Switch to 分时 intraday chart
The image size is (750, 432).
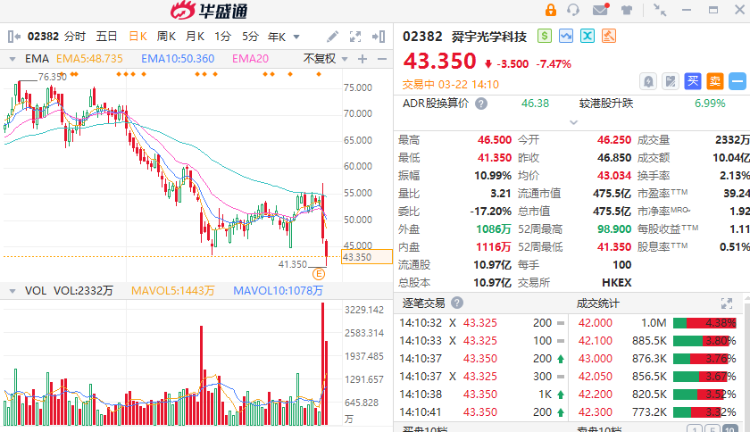(x=75, y=36)
